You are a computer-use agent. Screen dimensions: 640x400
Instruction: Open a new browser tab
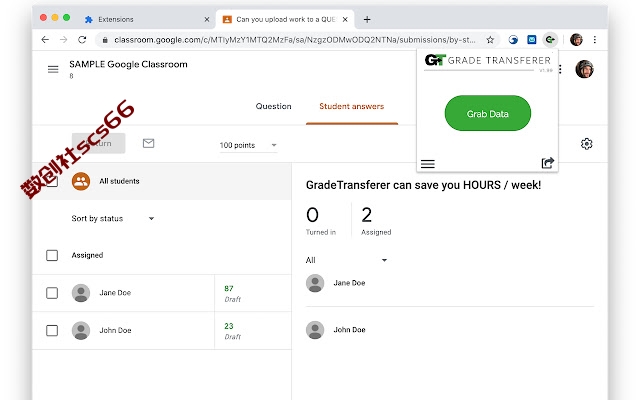tap(367, 19)
